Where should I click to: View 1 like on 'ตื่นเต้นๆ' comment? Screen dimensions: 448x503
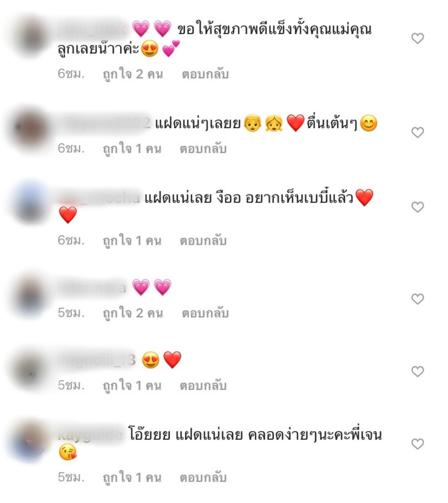[x=132, y=149]
